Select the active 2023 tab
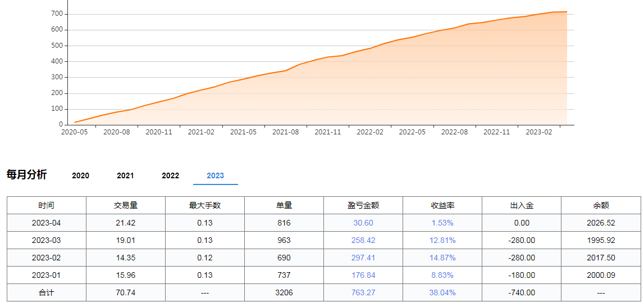 [x=215, y=175]
